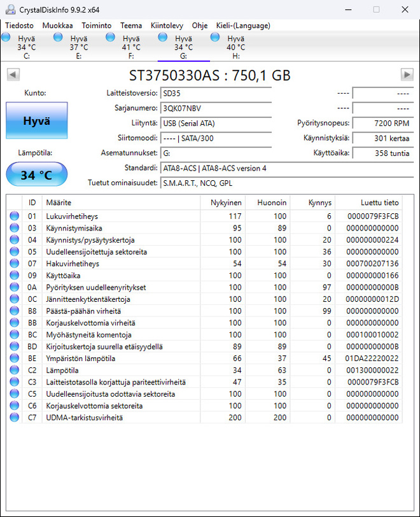
Task: Click status icon of UDMA-tarkistusvirheitä row
Action: pyautogui.click(x=15, y=418)
